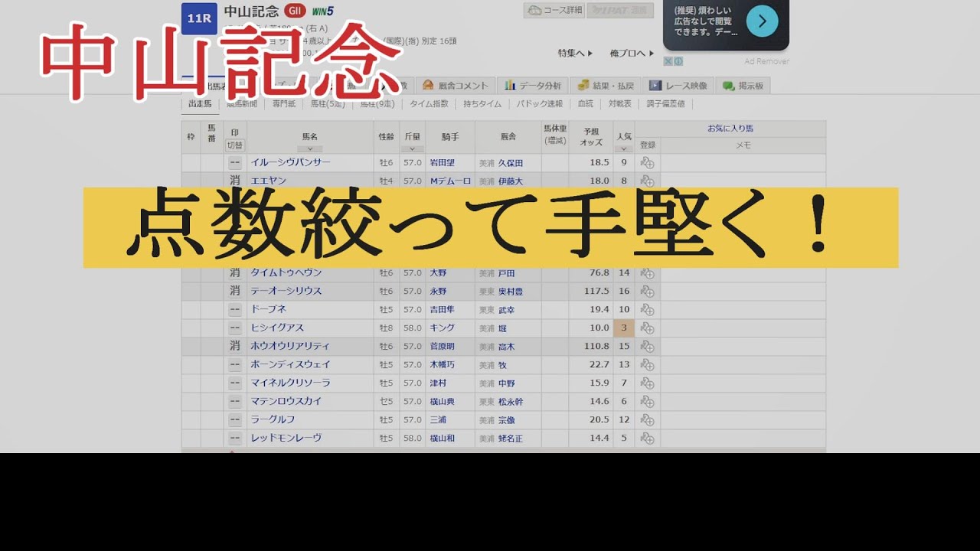Toggle the -- mark for ドーブネ

point(234,309)
